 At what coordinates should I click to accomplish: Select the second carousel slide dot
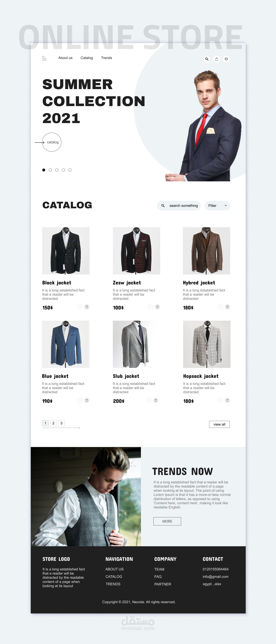click(x=50, y=170)
